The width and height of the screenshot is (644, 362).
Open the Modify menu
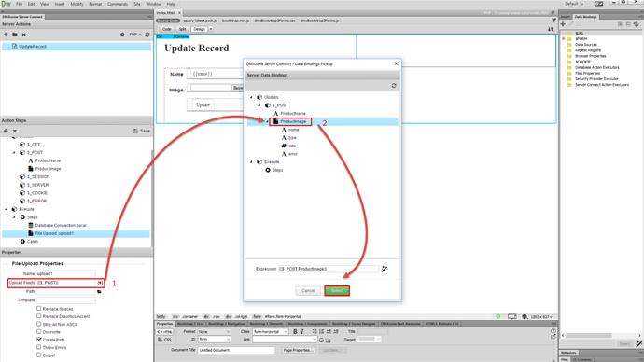click(77, 4)
